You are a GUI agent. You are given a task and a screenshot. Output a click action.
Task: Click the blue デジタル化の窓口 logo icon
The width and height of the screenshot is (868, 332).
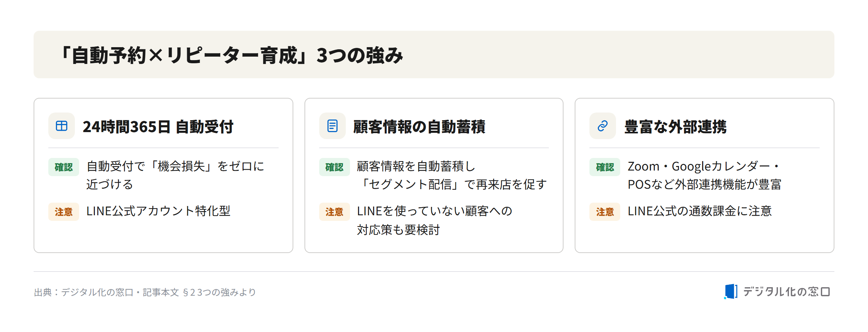(730, 291)
